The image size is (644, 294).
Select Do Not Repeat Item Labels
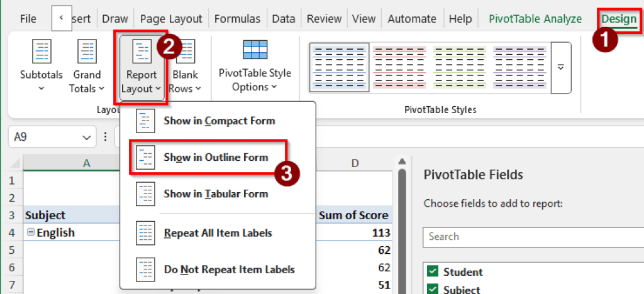[x=228, y=269]
